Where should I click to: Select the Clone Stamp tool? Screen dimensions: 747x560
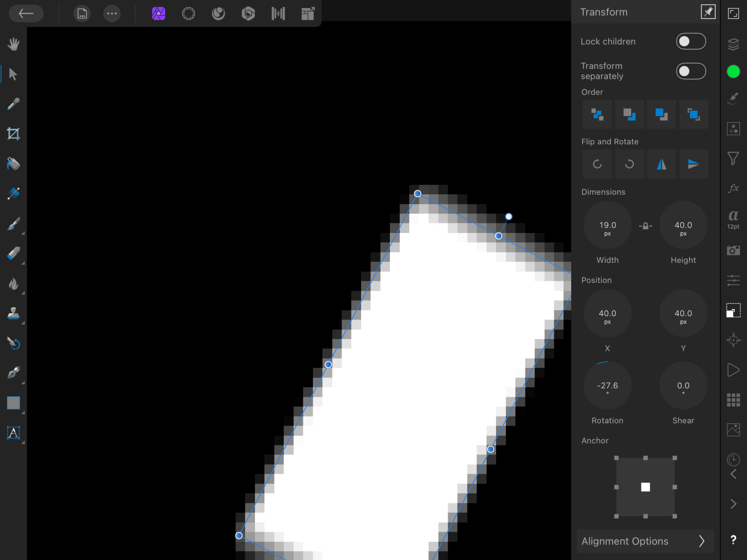click(13, 314)
